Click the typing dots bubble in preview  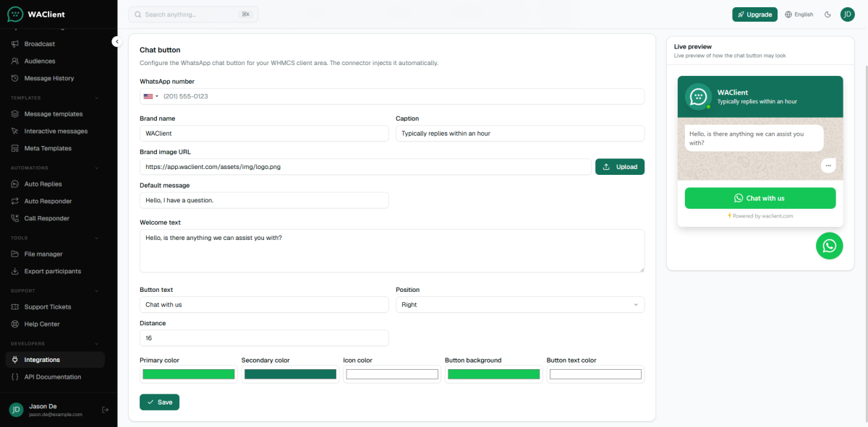tap(828, 165)
